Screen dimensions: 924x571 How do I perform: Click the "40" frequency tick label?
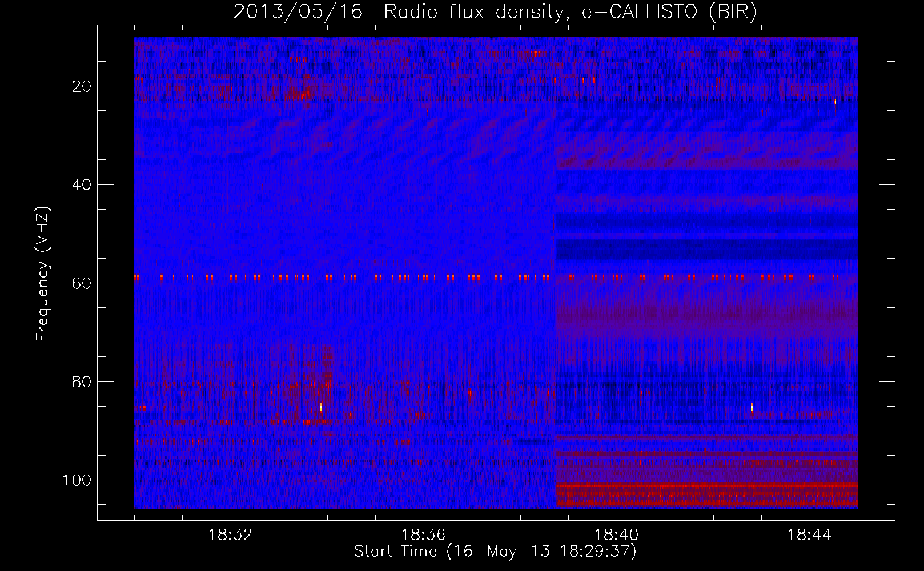[x=82, y=185]
